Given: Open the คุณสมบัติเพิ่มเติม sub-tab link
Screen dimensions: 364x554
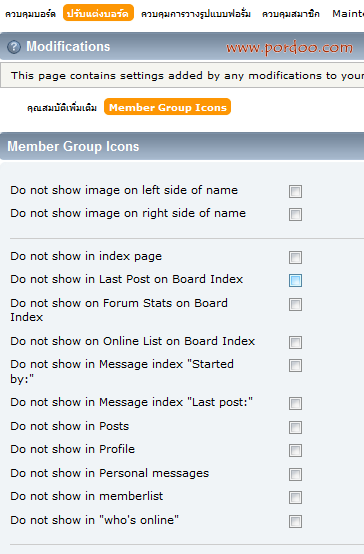Looking at the screenshot, I should point(62,107).
